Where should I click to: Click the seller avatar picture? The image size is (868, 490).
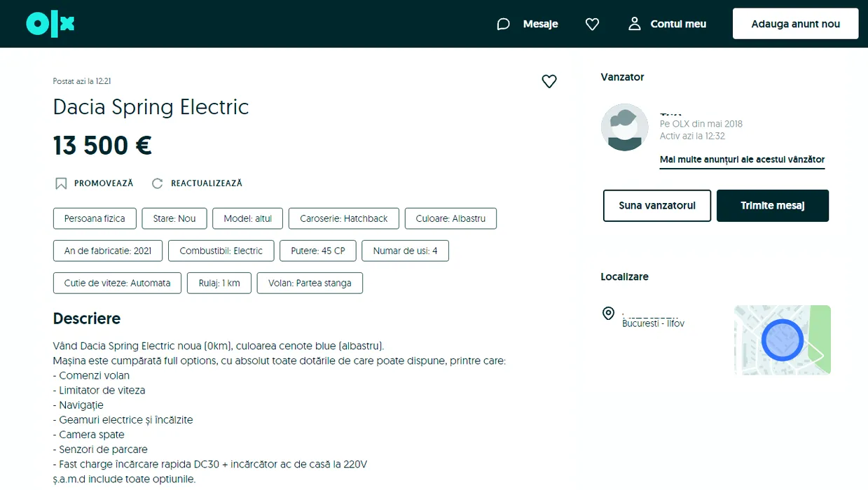[x=624, y=127]
